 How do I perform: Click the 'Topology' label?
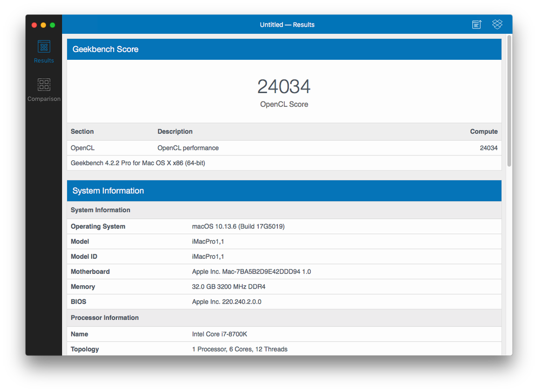tap(85, 349)
